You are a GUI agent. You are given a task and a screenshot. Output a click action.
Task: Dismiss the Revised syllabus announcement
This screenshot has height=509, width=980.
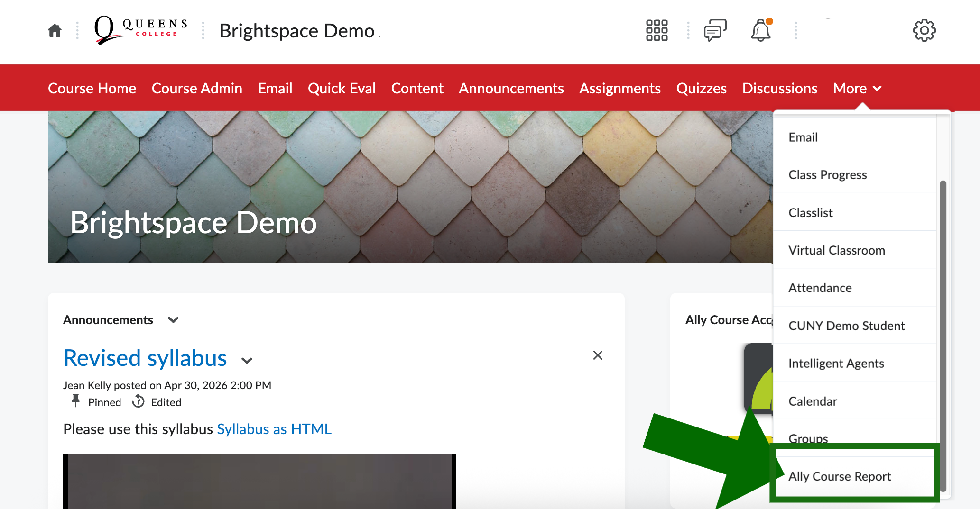[598, 355]
